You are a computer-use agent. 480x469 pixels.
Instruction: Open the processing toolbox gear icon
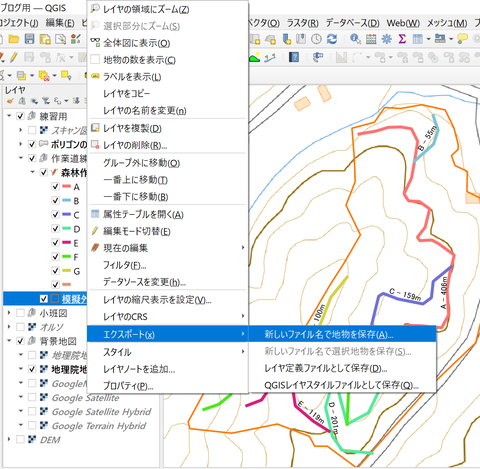pos(387,39)
